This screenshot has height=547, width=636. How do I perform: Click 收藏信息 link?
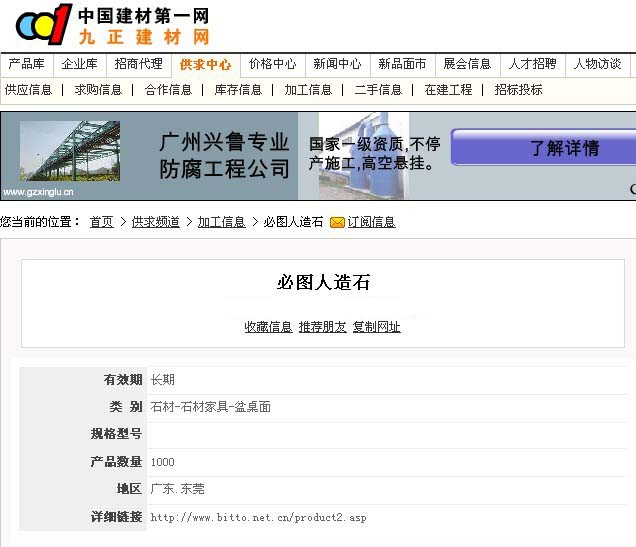pyautogui.click(x=268, y=327)
